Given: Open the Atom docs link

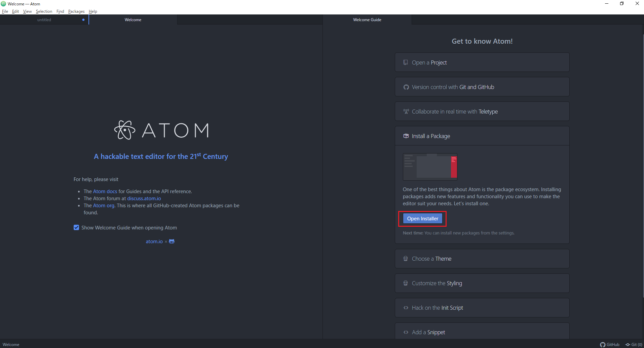Looking at the screenshot, I should point(105,191).
